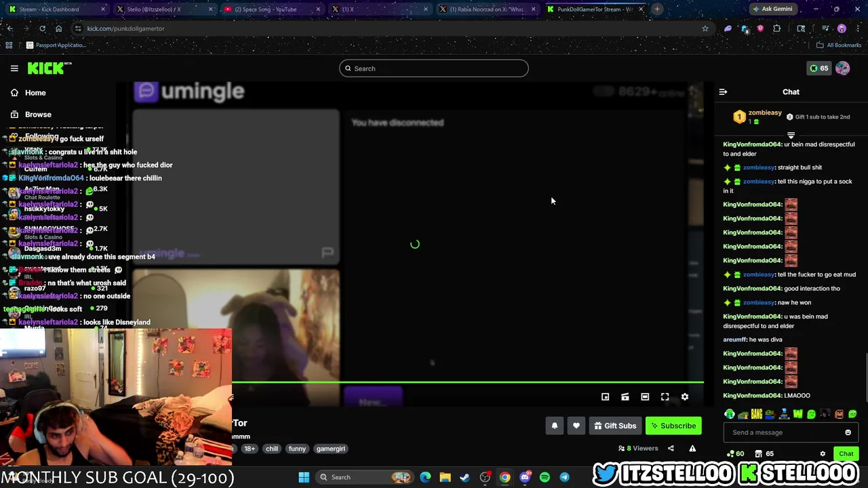Screen dimensions: 868x488
Task: Focus the Kick search field
Action: 434,68
